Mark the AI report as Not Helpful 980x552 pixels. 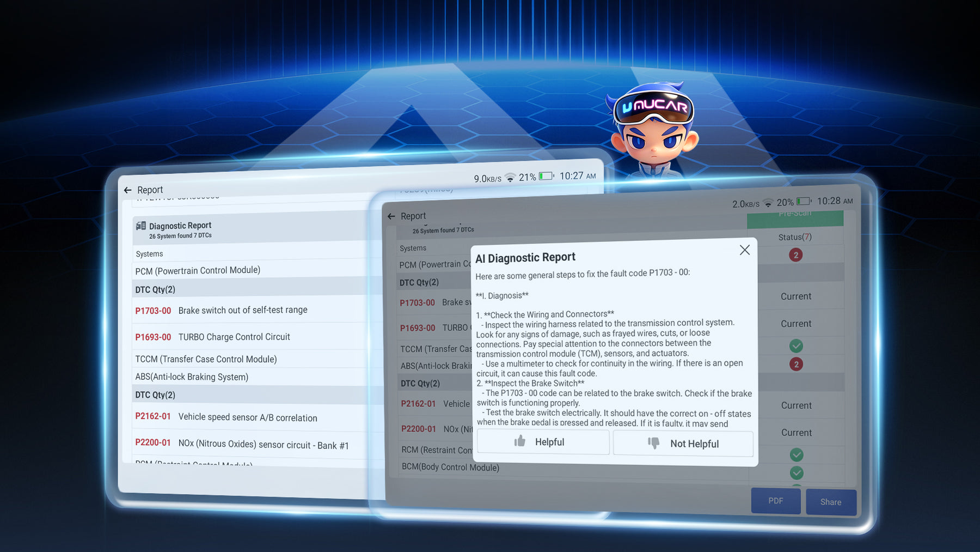pos(683,444)
